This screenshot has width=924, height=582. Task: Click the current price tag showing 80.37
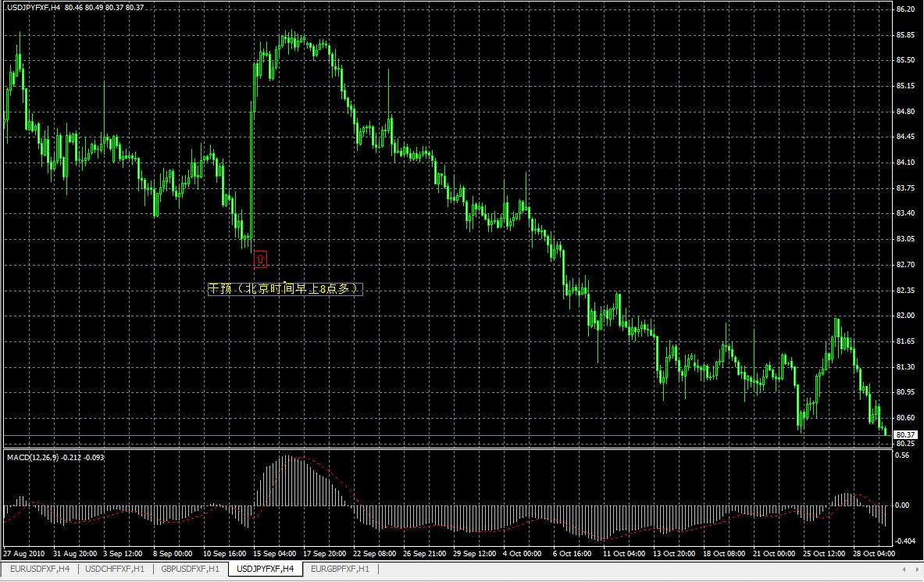(x=905, y=434)
